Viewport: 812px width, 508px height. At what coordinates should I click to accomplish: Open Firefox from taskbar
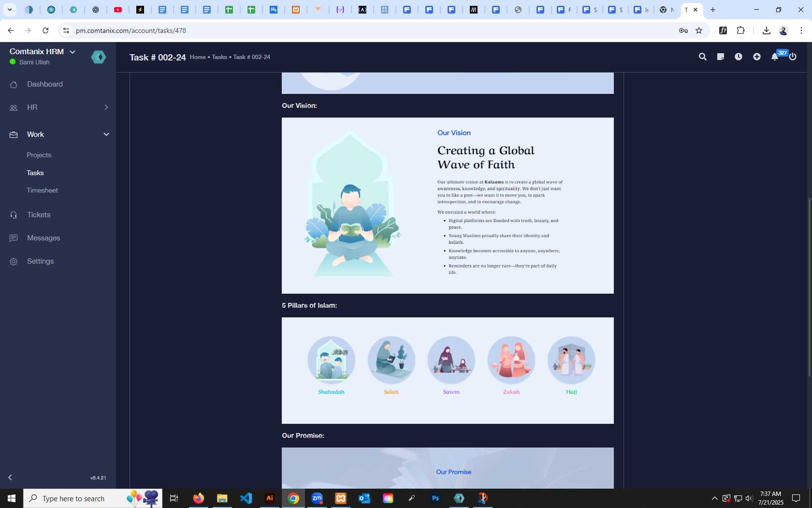point(198,498)
